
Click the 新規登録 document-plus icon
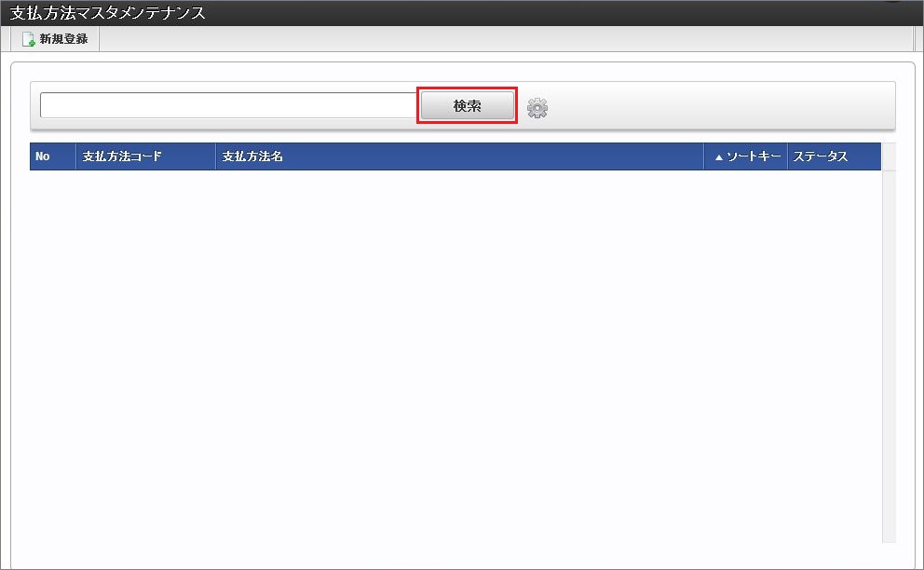click(28, 39)
